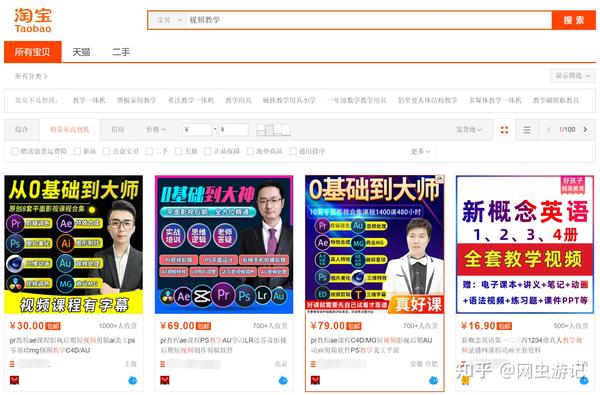Open 真好课 0基础到大师 product thumbnail

click(374, 245)
